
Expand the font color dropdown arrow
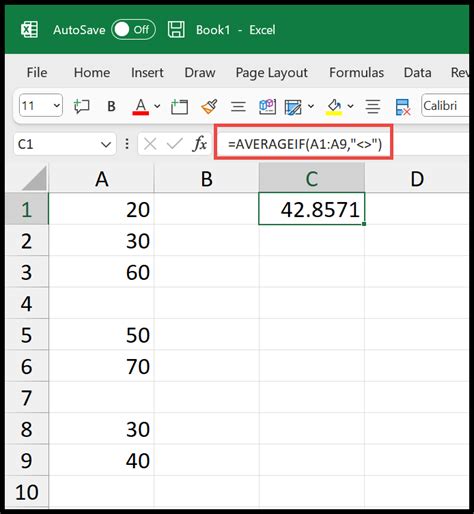coord(157,106)
